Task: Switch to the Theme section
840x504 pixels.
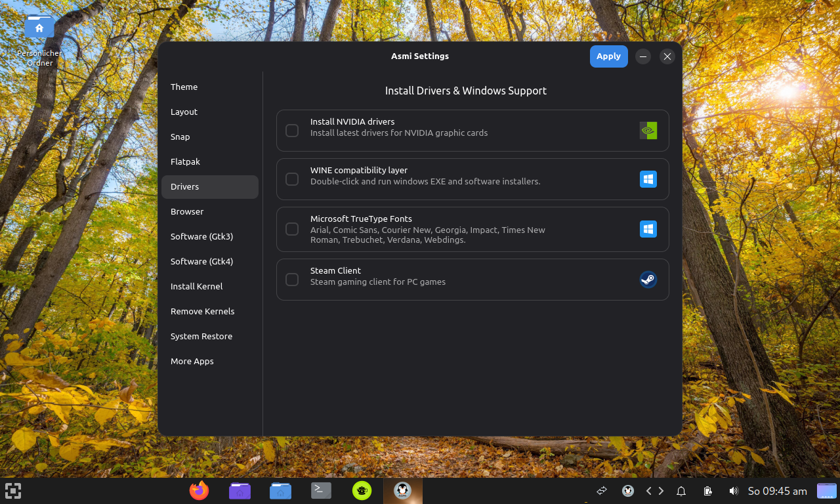Action: (184, 87)
